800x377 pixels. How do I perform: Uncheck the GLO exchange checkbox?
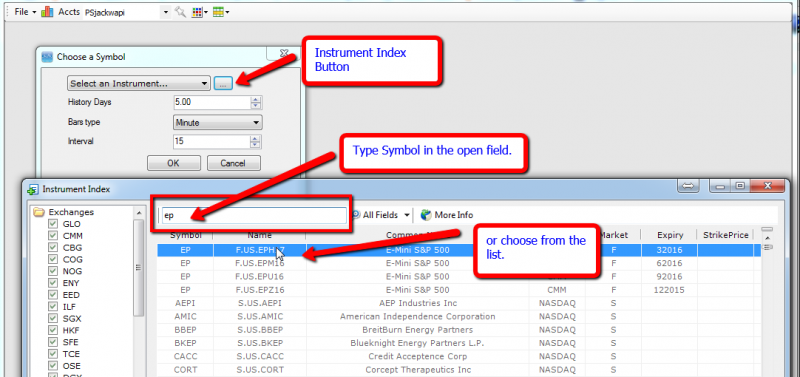(53, 224)
